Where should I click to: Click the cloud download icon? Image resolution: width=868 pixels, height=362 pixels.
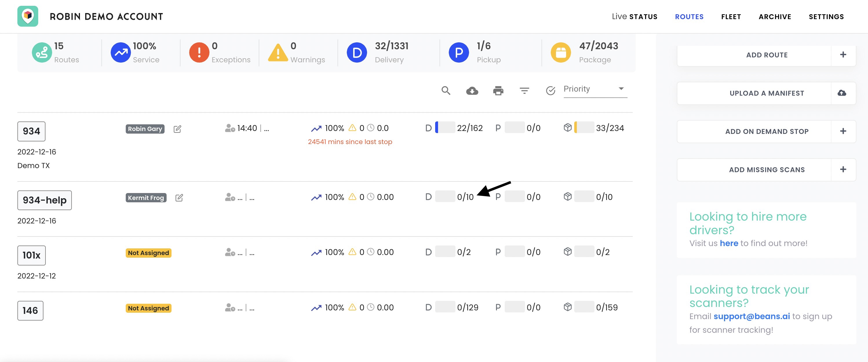472,91
